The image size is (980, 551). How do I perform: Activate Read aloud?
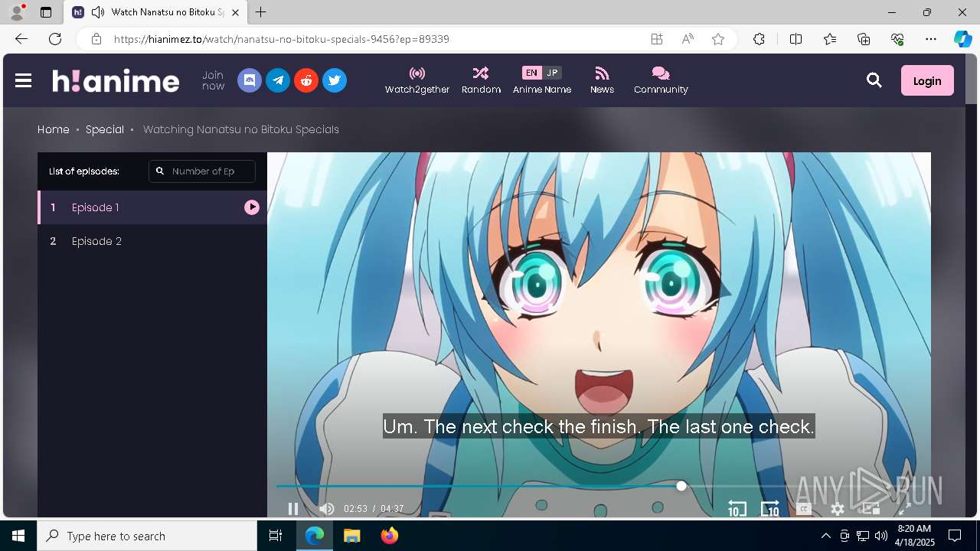688,39
